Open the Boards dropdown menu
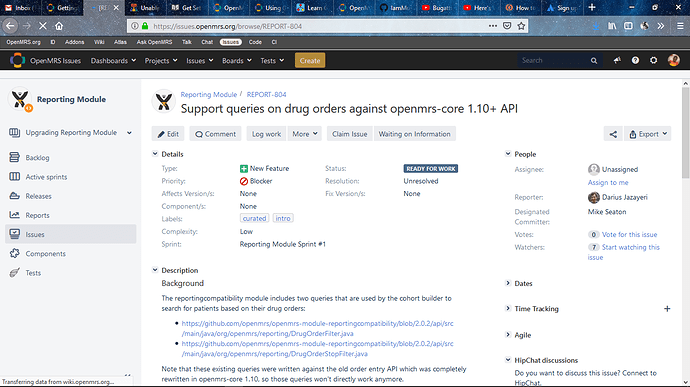The width and height of the screenshot is (690, 387). 237,61
